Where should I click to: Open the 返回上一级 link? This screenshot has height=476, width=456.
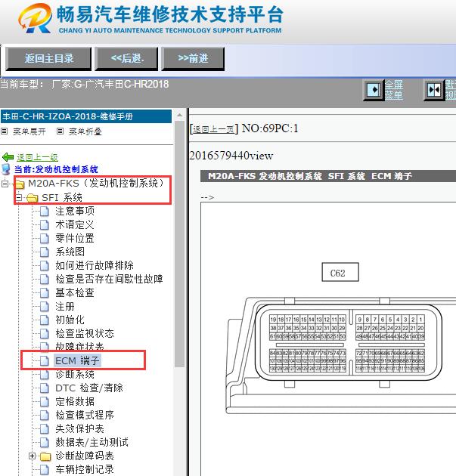pyautogui.click(x=37, y=157)
